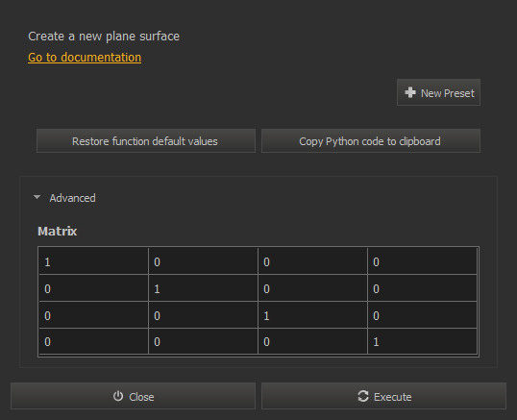Select matrix cell row one column one

click(93, 261)
